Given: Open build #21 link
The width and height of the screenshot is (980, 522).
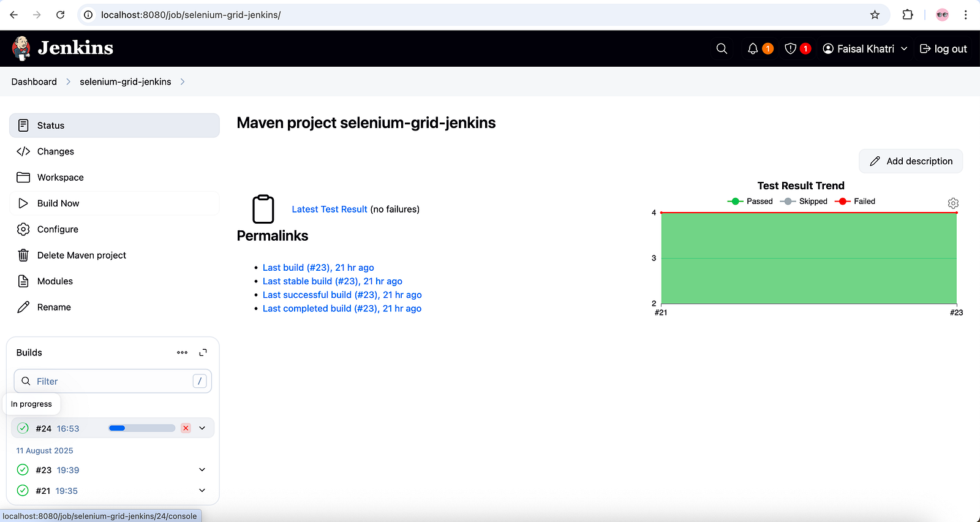Looking at the screenshot, I should point(43,491).
